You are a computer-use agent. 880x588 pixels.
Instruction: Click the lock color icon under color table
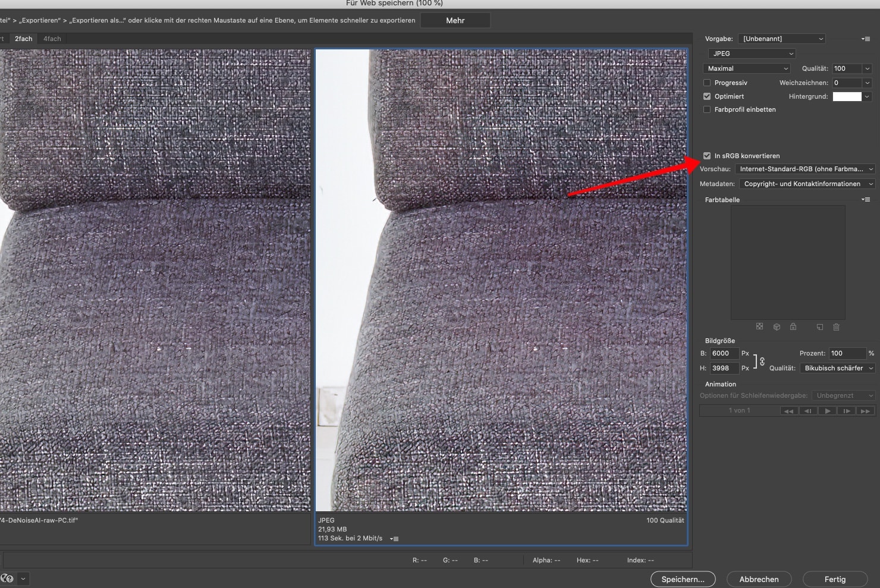[793, 327]
